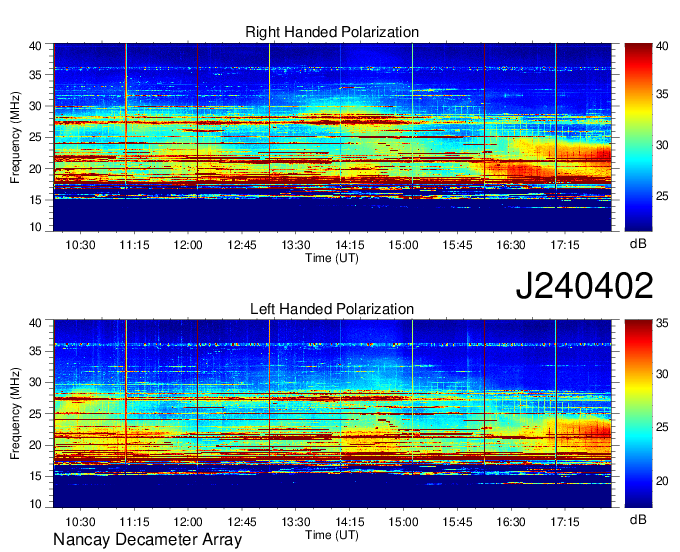Click the 12:00 time tick of the right-handed plot
The height and width of the screenshot is (552, 680).
pyautogui.click(x=188, y=245)
